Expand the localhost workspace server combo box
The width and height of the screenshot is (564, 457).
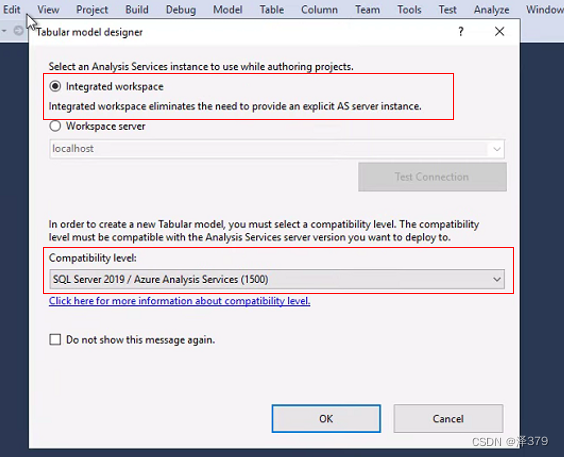(x=497, y=149)
